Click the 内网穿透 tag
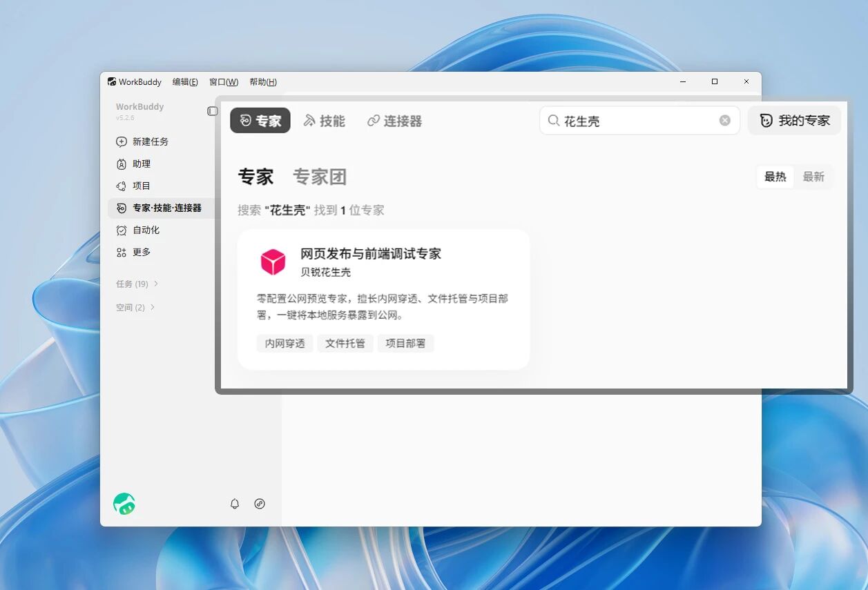868x590 pixels. (x=285, y=343)
